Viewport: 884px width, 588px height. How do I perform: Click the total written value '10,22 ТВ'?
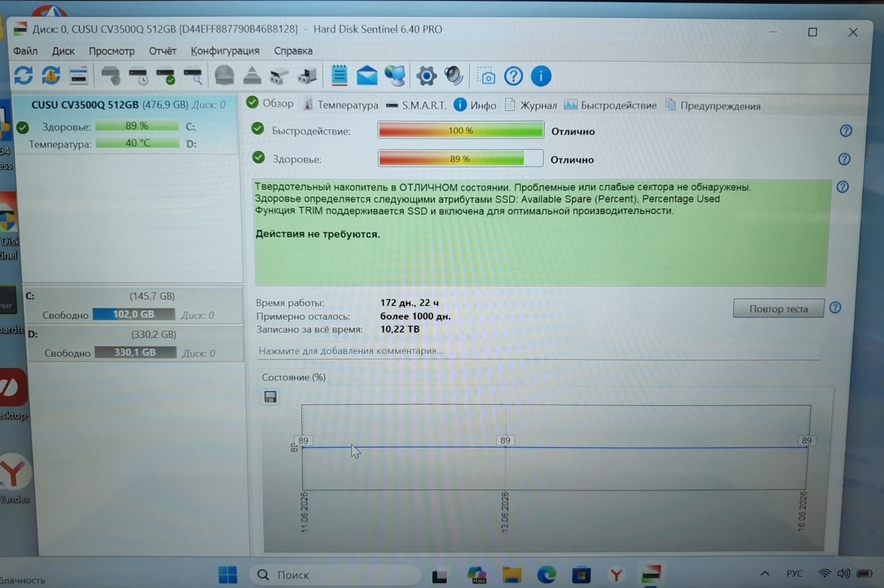click(400, 329)
